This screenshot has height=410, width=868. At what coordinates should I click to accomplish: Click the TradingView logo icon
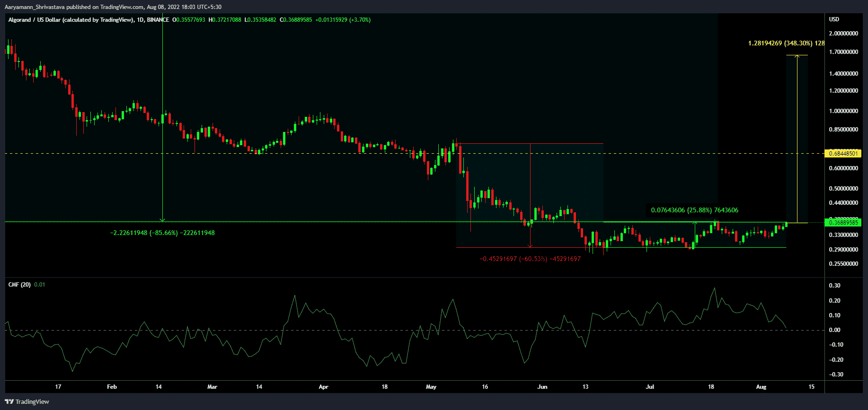tap(9, 401)
